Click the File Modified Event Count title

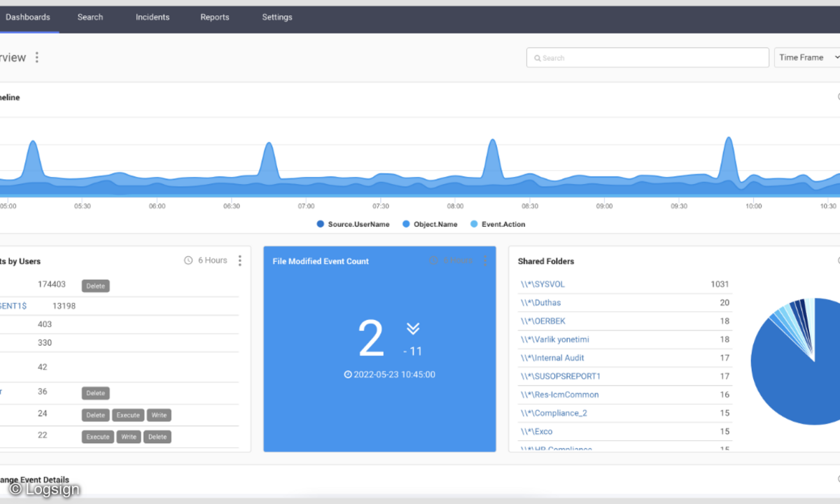(x=321, y=261)
